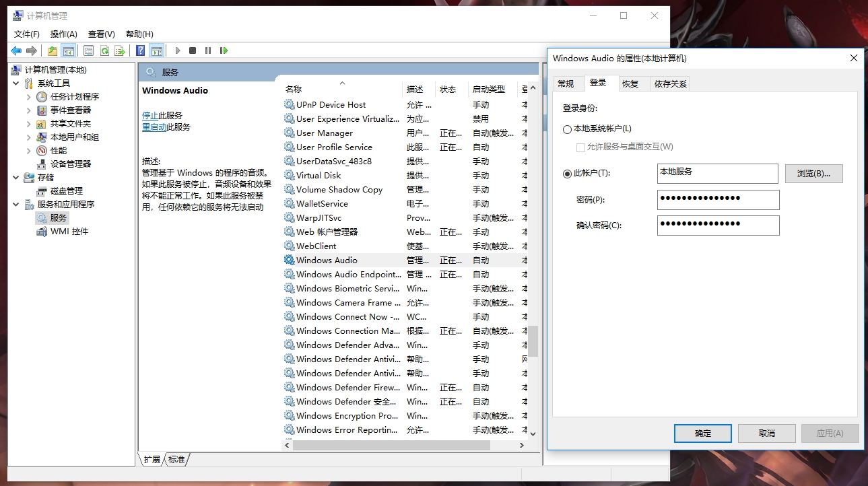Open the 查看(V) menu
868x486 pixels.
click(x=102, y=34)
